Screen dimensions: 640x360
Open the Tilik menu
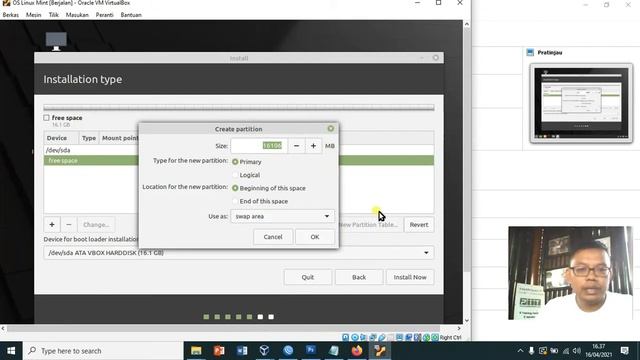pos(53,15)
